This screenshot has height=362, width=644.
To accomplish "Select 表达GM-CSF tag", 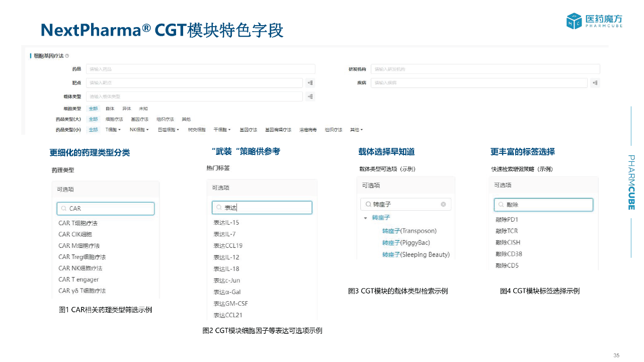I will pyautogui.click(x=230, y=304).
